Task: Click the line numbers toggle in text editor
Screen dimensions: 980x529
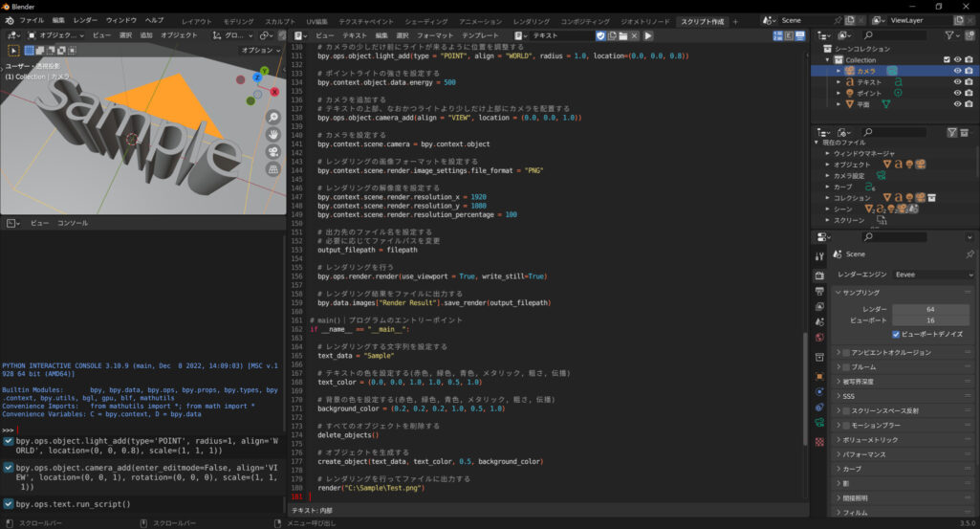Action: pyautogui.click(x=778, y=35)
